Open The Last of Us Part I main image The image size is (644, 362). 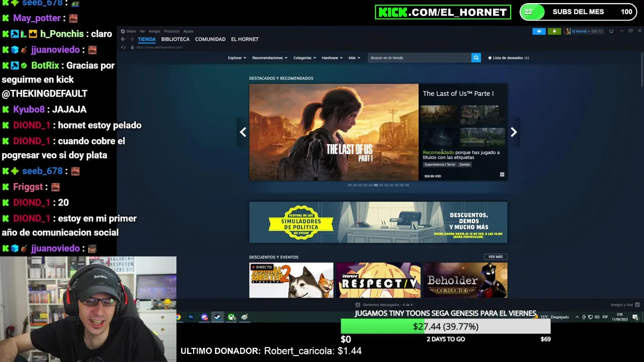click(334, 132)
